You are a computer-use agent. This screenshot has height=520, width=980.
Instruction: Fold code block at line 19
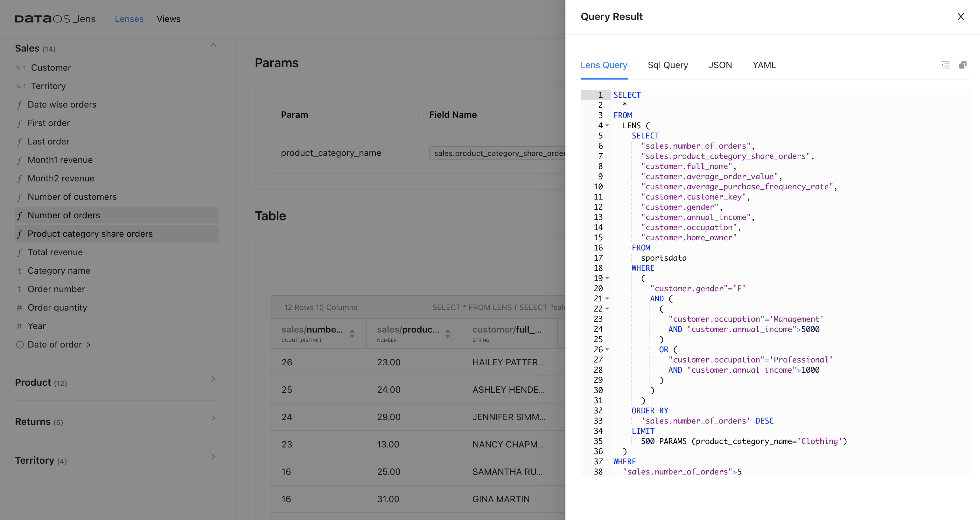[607, 278]
